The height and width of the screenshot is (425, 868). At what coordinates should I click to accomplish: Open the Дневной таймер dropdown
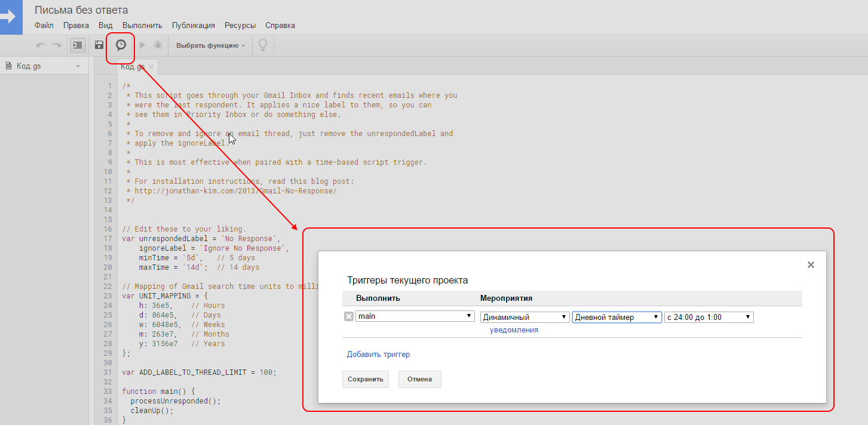click(617, 317)
